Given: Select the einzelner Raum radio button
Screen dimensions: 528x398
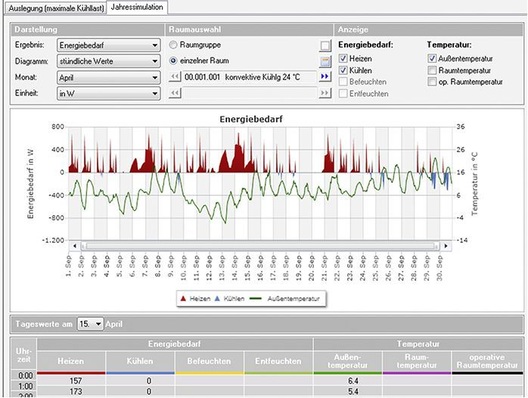Looking at the screenshot, I should coord(173,61).
